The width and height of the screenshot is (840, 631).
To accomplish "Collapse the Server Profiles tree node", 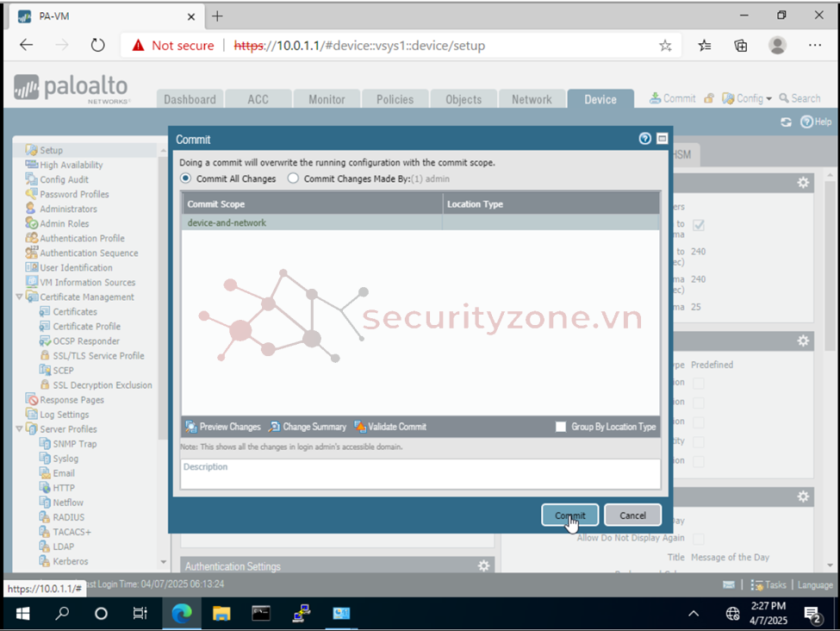I will (20, 429).
